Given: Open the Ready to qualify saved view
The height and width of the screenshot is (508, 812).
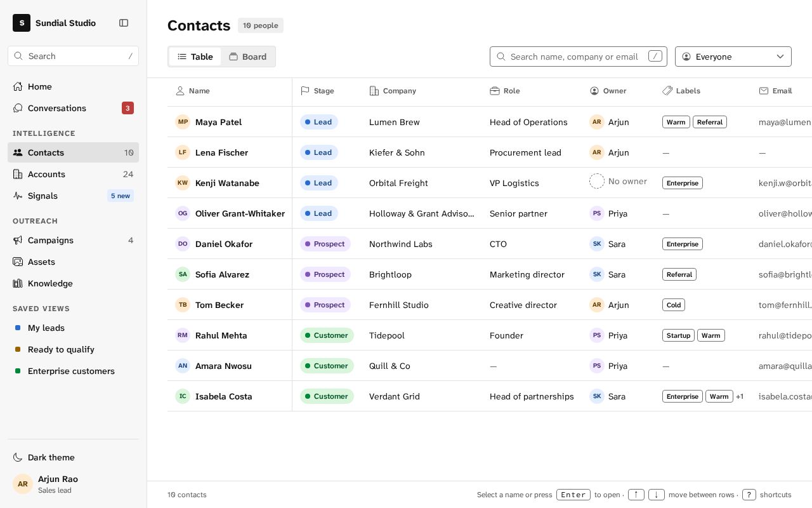Looking at the screenshot, I should [x=73, y=349].
